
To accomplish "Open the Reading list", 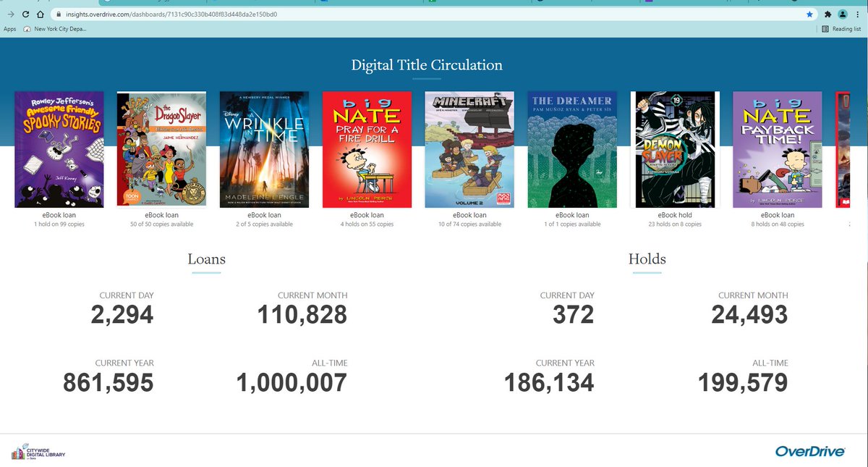I will point(841,29).
